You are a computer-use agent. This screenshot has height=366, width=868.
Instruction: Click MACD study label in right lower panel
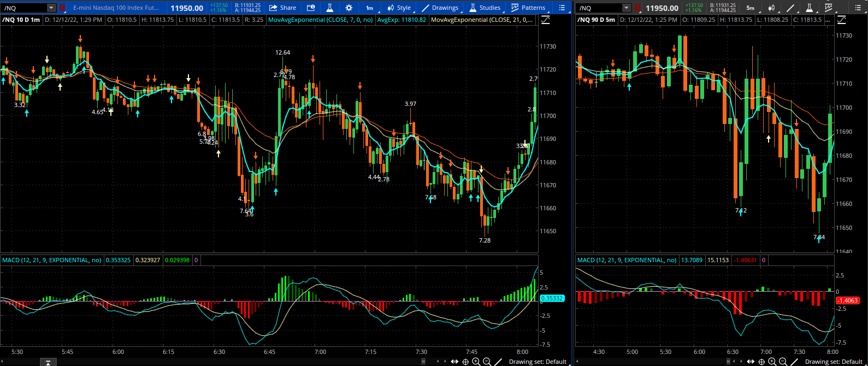click(627, 260)
